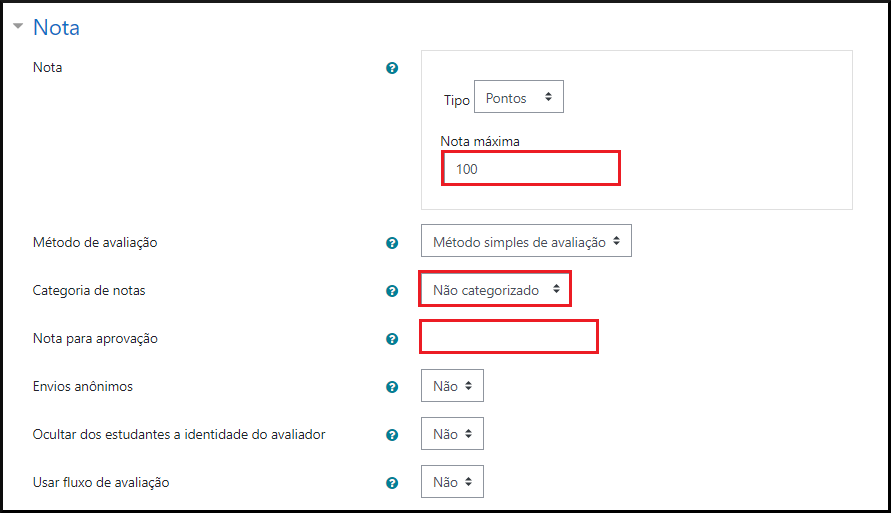
Task: Open help for Ocultar identidade do avaliador
Action: [x=392, y=435]
